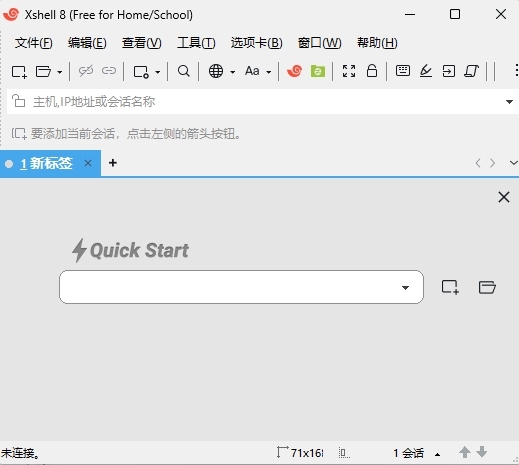Launch Xftp via the green toolbar icon

point(318,71)
